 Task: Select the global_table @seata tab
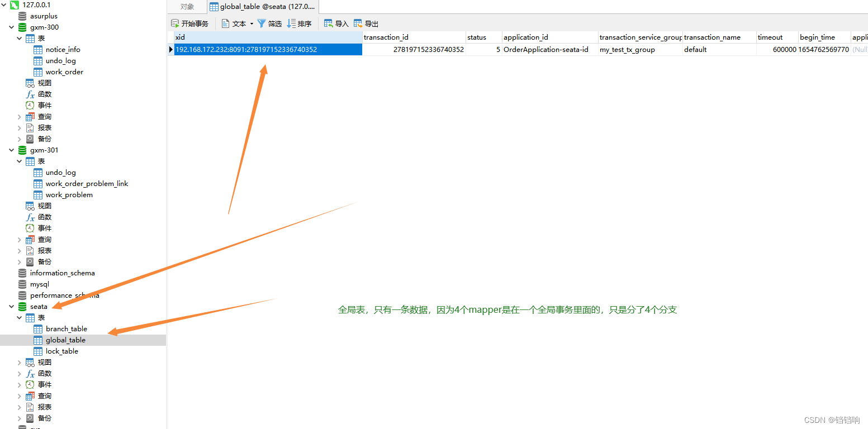pos(262,7)
